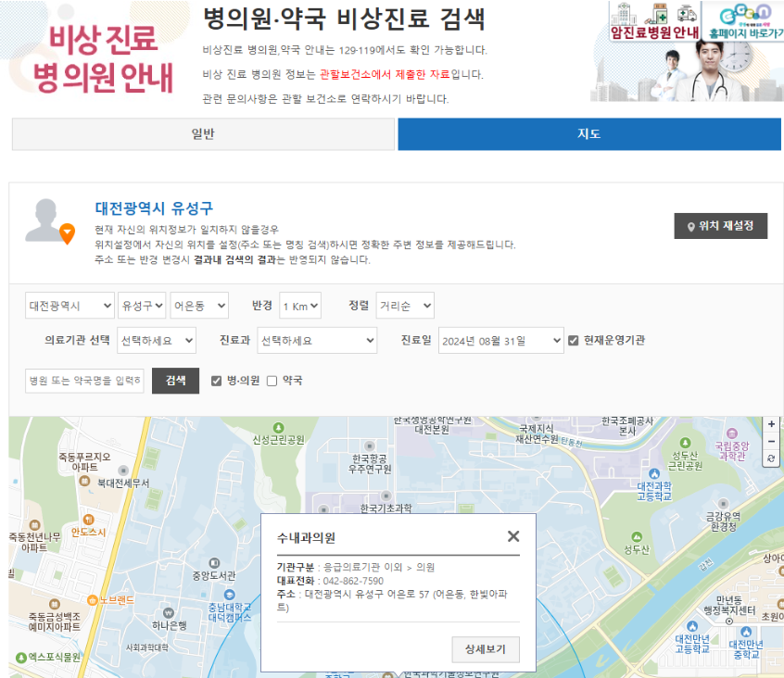This screenshot has width=784, height=678.
Task: Click the 중앙도서관 marker icon
Action: [x=214, y=563]
